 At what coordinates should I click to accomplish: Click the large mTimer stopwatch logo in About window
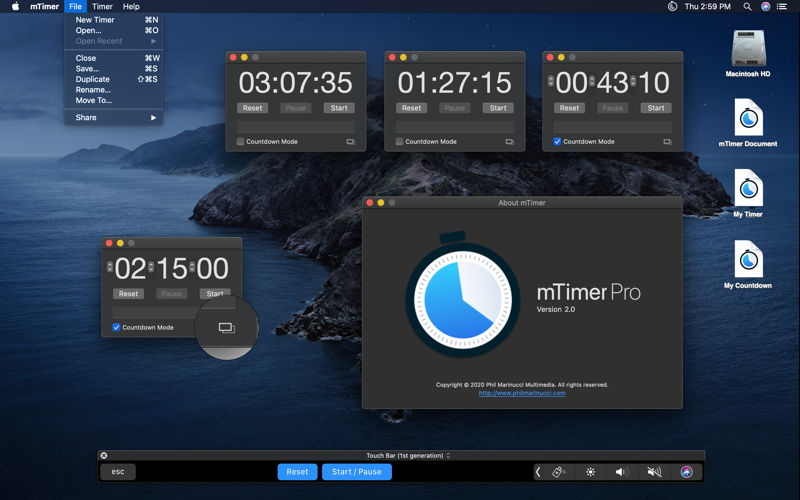462,294
